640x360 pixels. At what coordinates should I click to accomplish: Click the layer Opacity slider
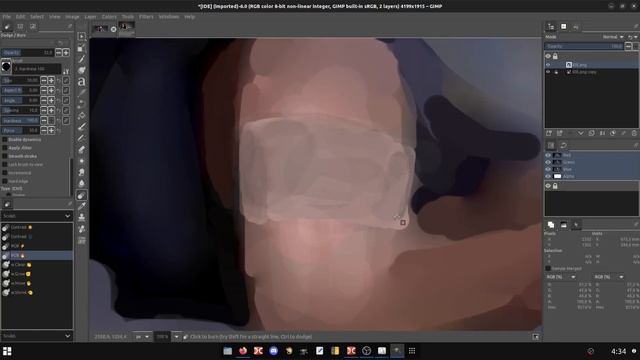(x=584, y=47)
